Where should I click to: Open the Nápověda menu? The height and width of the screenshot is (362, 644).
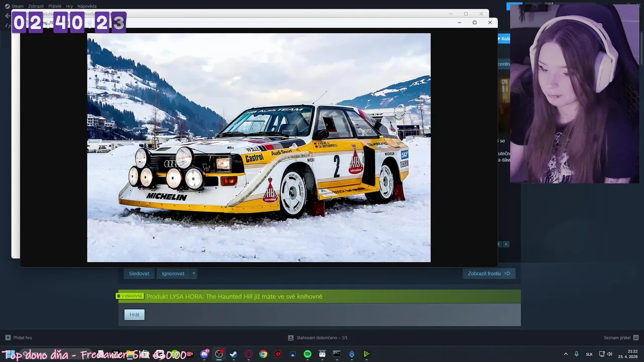87,6
